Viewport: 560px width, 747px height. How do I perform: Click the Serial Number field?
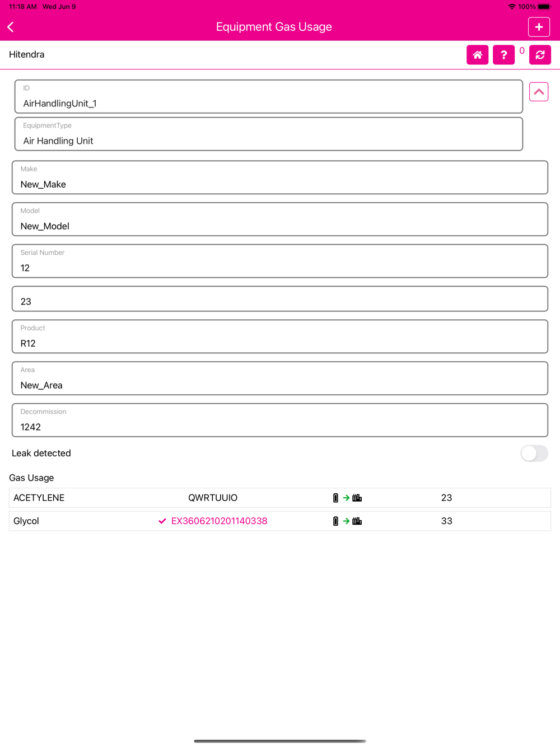click(x=280, y=261)
